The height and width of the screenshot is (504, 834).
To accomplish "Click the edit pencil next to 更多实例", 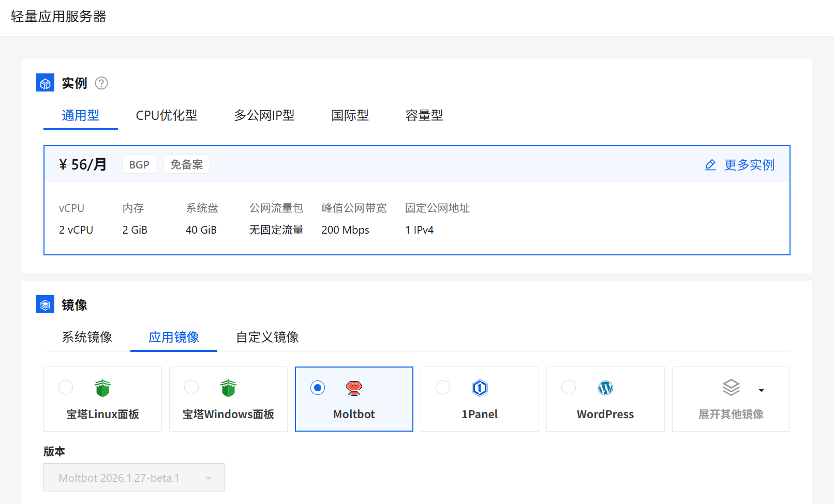I will tap(710, 164).
